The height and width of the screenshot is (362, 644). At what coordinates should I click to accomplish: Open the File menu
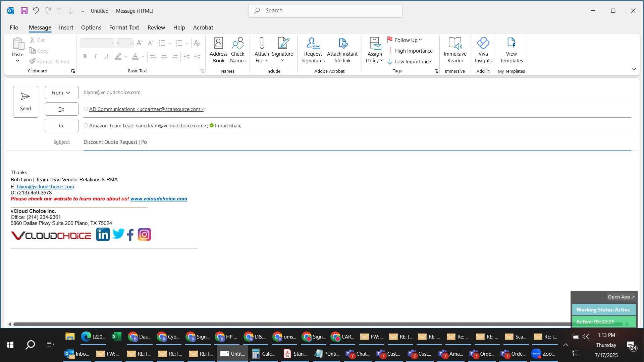[x=14, y=27]
